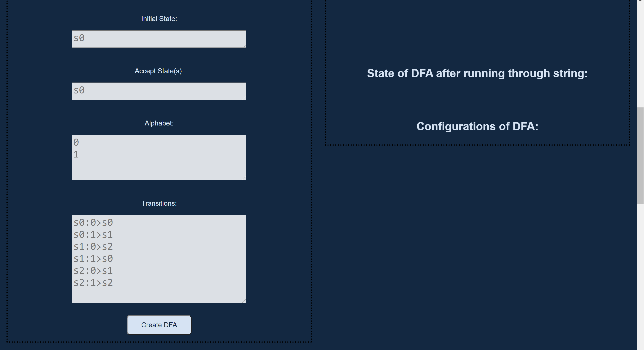Click the "Alphabet:" label
This screenshot has width=644, height=350.
coord(159,123)
